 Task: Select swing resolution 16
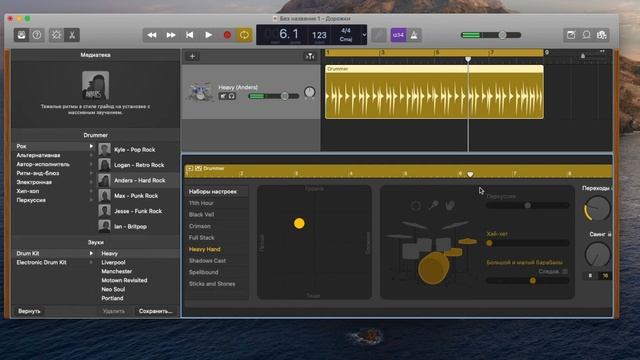(x=604, y=276)
